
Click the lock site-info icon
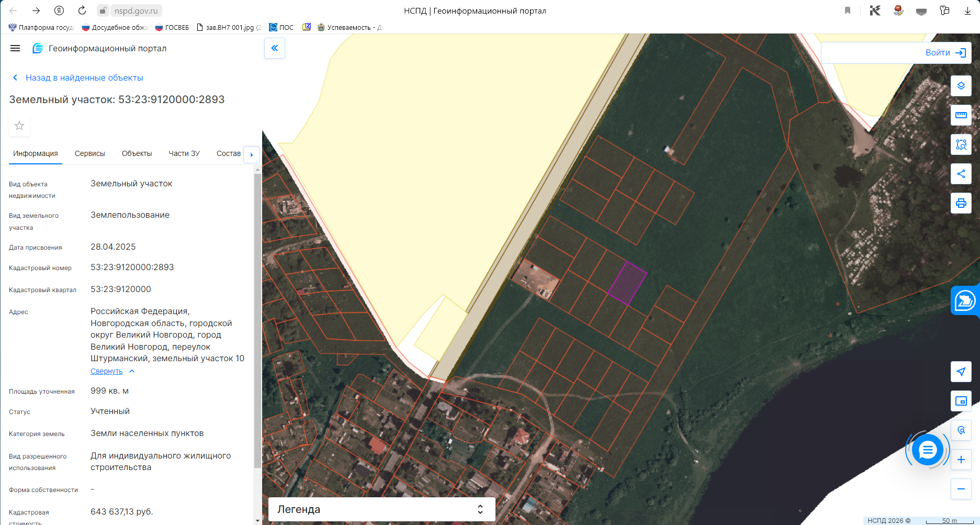point(104,10)
